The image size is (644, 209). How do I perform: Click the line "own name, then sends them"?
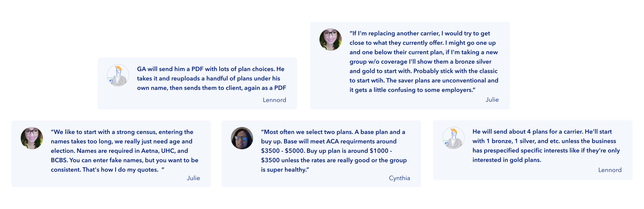(211, 88)
